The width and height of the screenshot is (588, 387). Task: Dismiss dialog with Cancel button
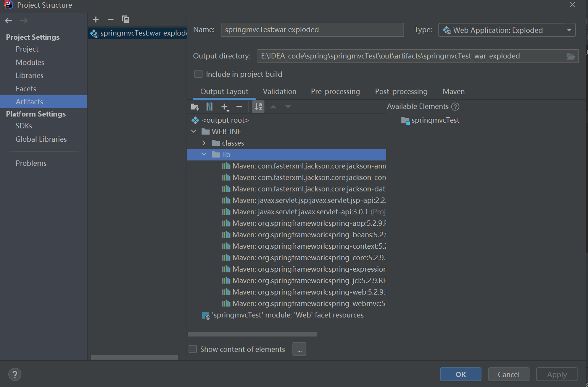pos(509,374)
